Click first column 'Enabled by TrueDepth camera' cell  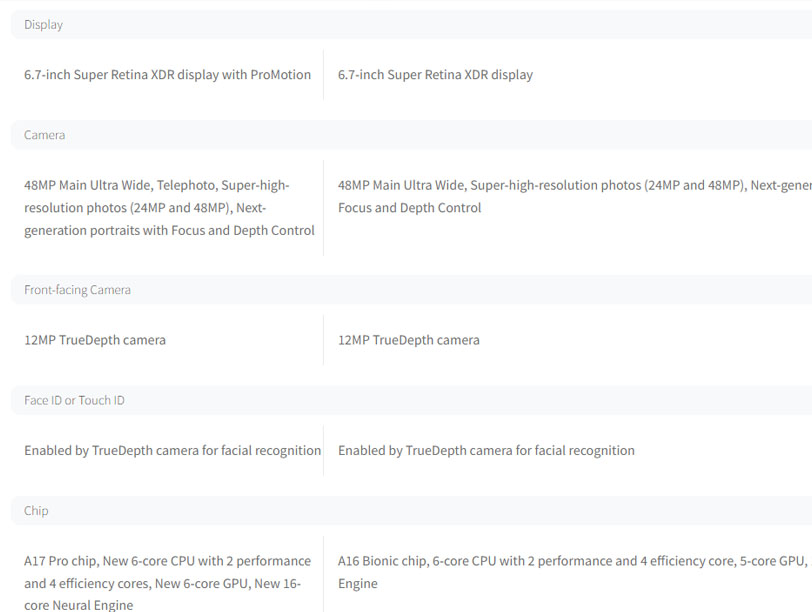(172, 450)
